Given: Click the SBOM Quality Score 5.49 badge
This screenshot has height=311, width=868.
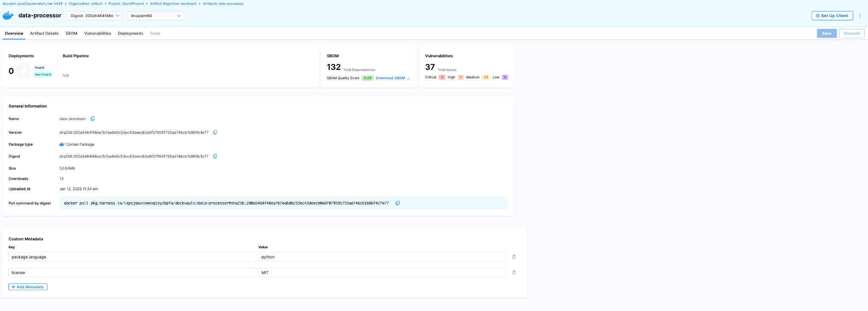Looking at the screenshot, I should [367, 78].
